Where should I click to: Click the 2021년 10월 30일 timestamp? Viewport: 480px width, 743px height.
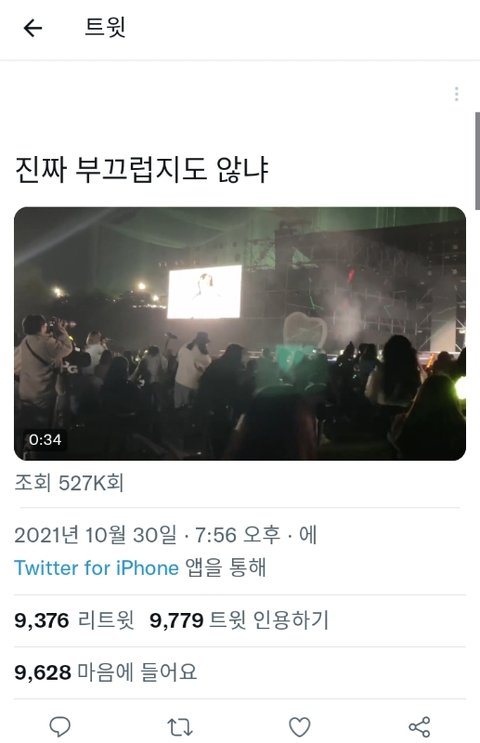coord(95,535)
